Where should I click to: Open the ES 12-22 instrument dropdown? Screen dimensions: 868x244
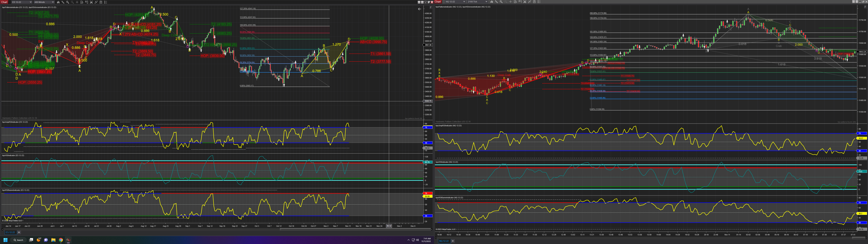tap(22, 2)
